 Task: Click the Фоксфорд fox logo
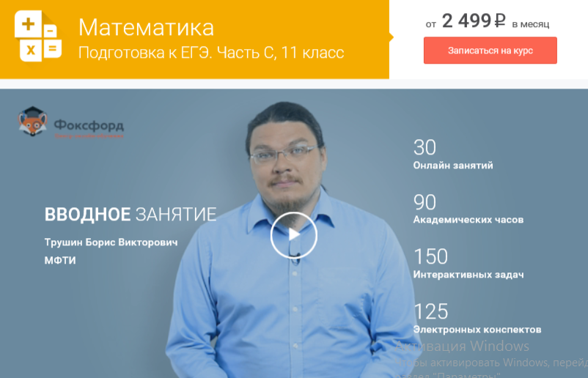(x=32, y=121)
